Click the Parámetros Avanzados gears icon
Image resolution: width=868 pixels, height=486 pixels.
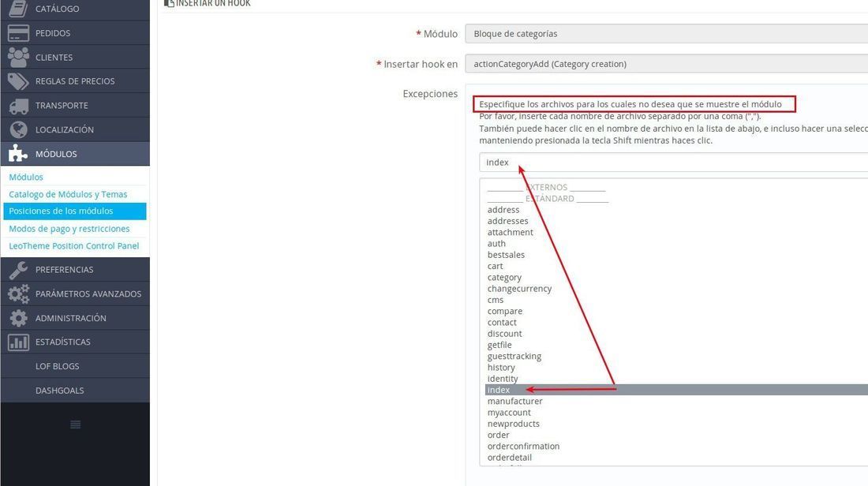(x=18, y=294)
